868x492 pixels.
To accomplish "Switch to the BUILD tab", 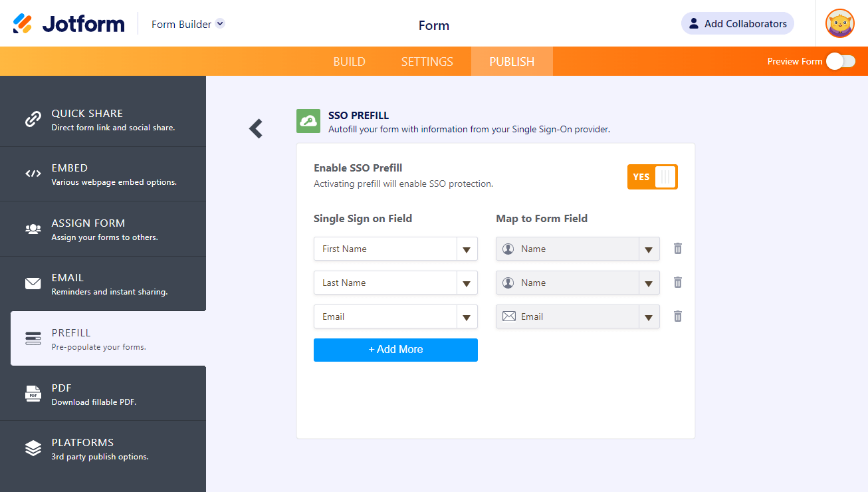I will pyautogui.click(x=349, y=62).
